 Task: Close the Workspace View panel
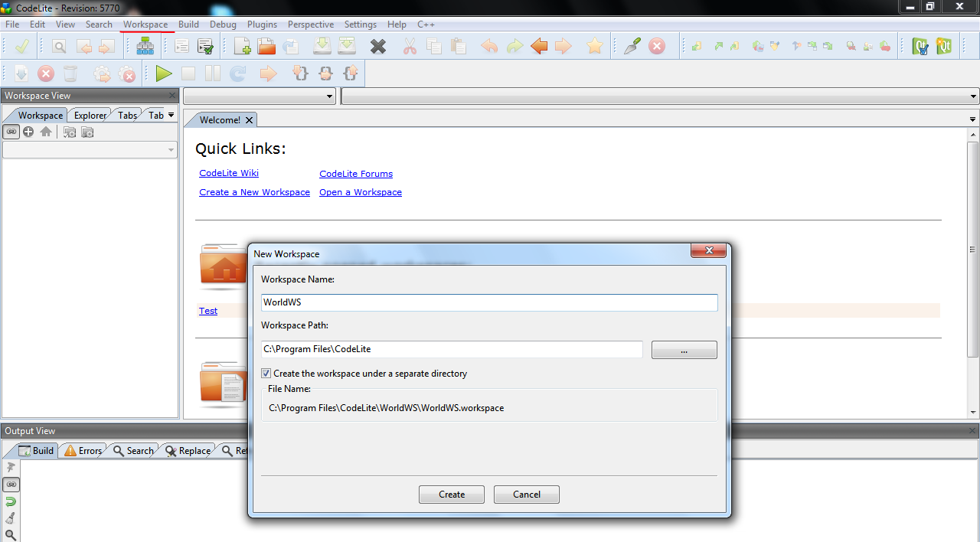[172, 96]
